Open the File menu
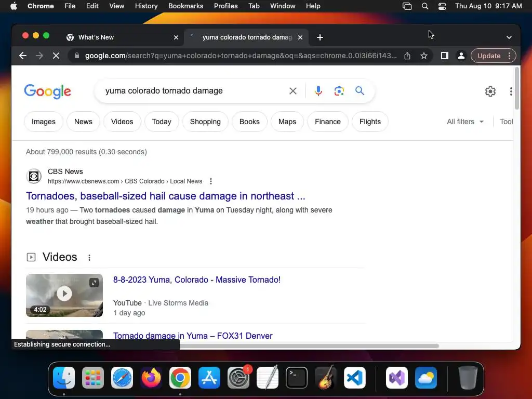Screen dimensions: 532x399 click(70, 6)
